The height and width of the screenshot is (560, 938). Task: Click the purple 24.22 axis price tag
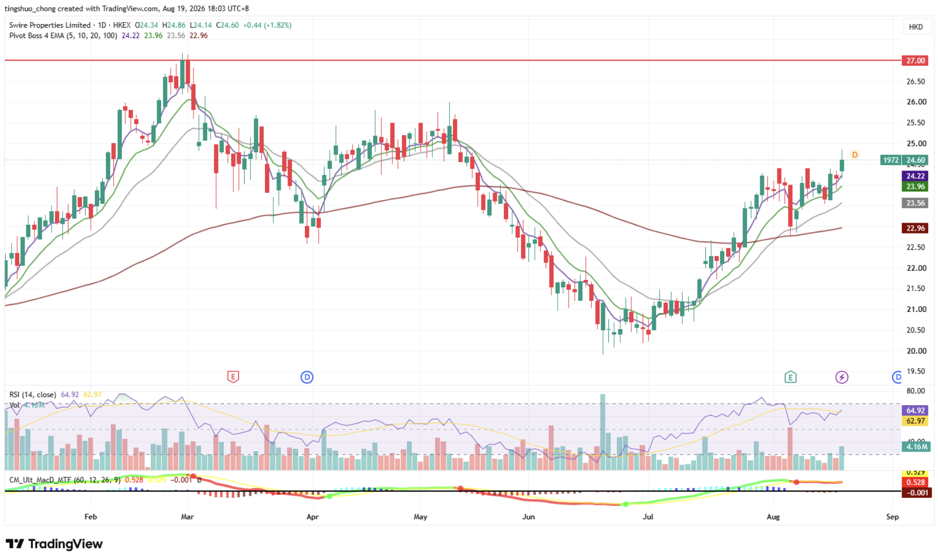[915, 176]
